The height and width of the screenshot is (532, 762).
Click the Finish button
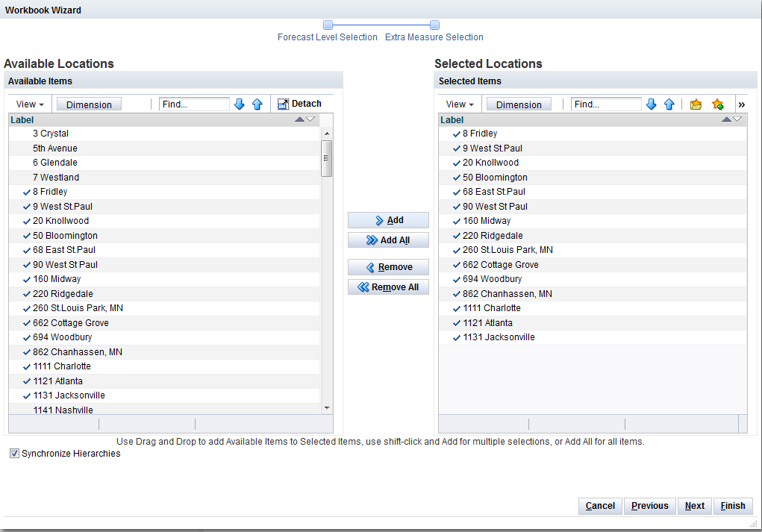(x=733, y=506)
